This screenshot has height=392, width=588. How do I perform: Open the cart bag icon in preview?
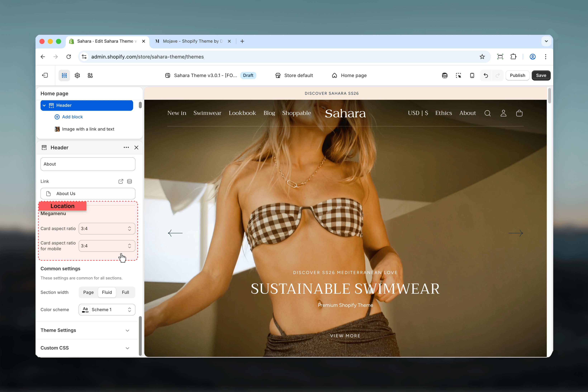(x=519, y=113)
